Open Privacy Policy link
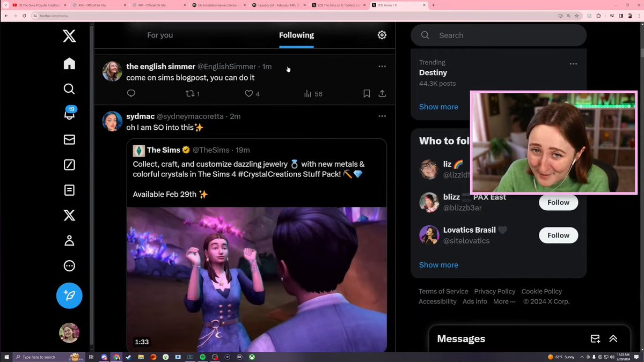This screenshot has width=644, height=362. pos(495,291)
